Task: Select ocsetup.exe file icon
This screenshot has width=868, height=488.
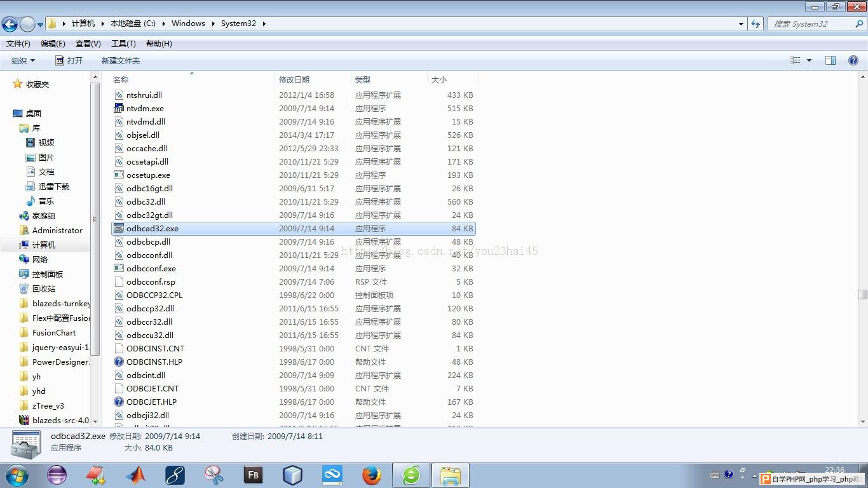Action: pyautogui.click(x=118, y=175)
